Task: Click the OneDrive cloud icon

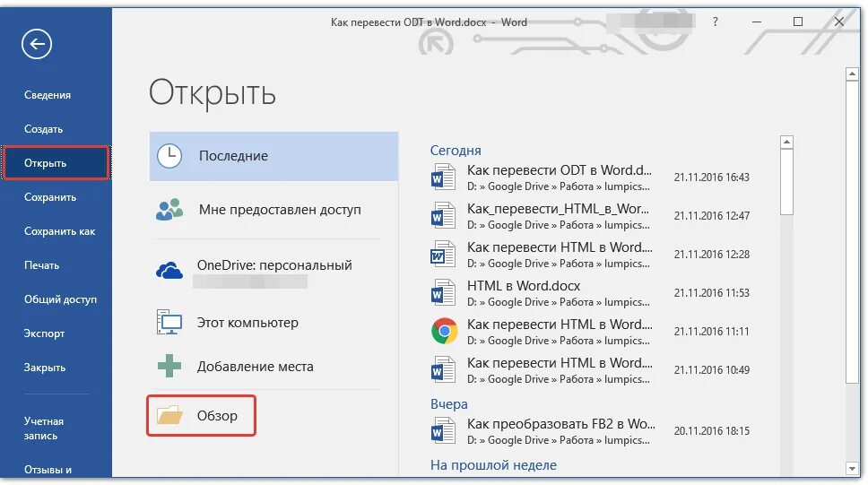Action: [169, 272]
